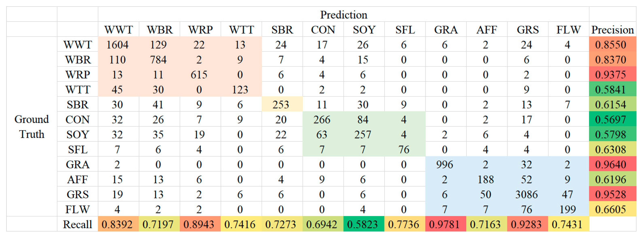
Task: Select the yellow cell showing 253
Action: [281, 105]
